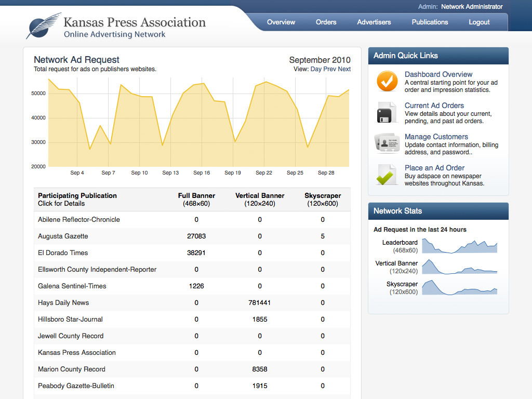The width and height of the screenshot is (532, 399).
Task: Click the Network Stats panel header
Action: (438, 211)
